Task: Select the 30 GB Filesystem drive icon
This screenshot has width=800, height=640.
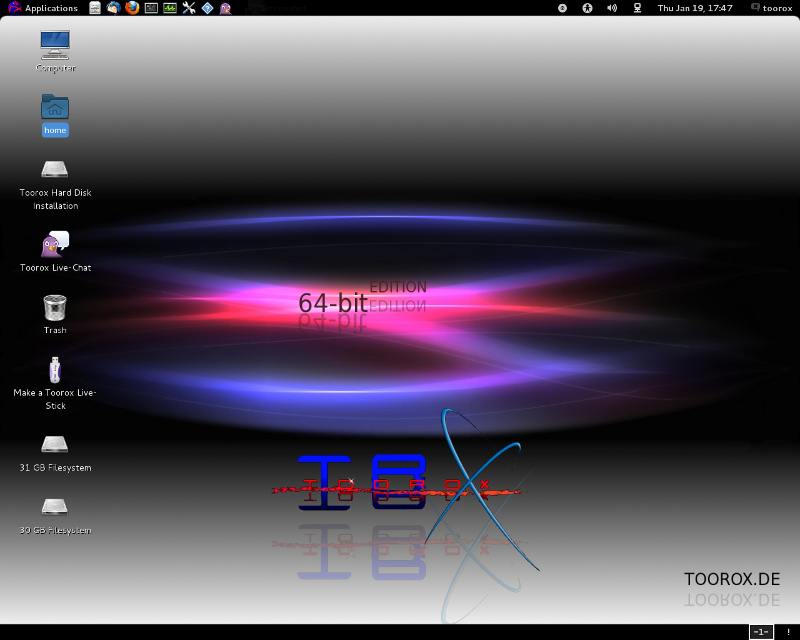Action: pyautogui.click(x=55, y=507)
